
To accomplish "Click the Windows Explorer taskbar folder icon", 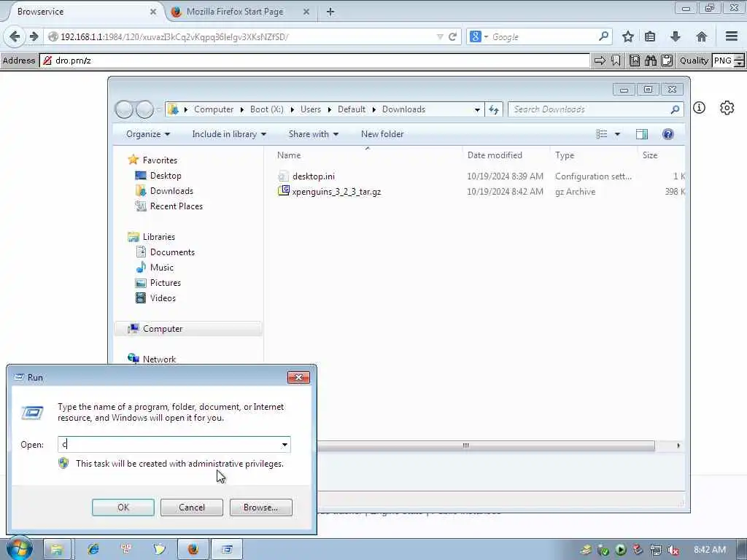I will click(x=57, y=549).
